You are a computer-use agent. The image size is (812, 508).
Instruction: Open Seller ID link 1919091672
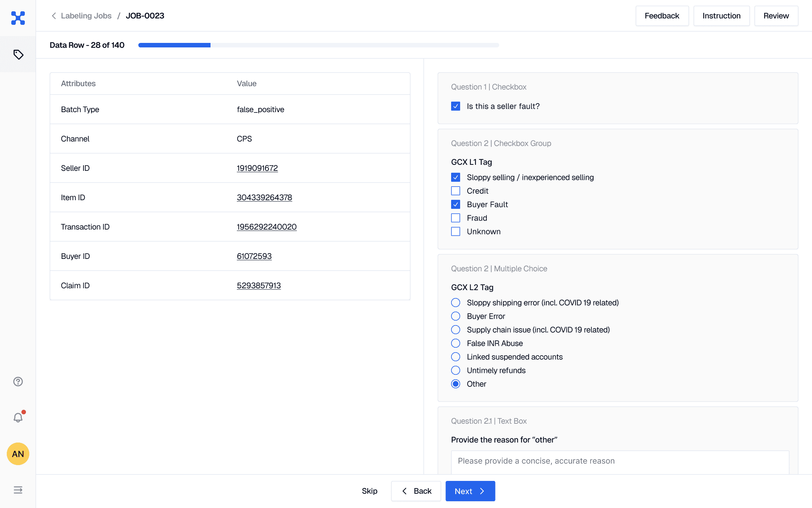[257, 168]
